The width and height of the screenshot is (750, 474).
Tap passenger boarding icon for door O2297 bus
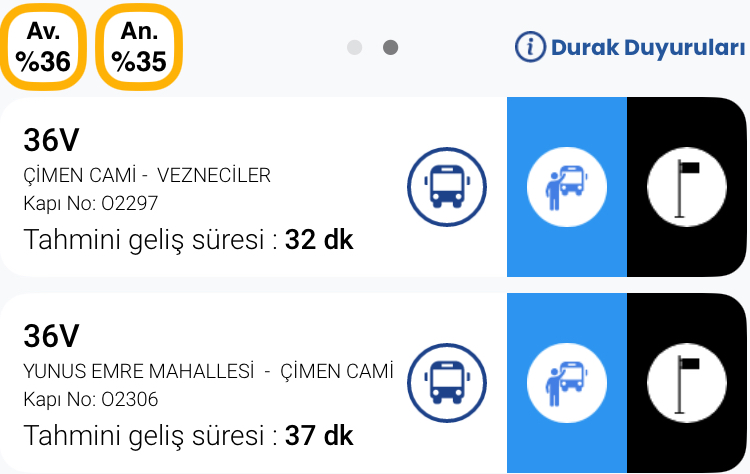(x=566, y=187)
